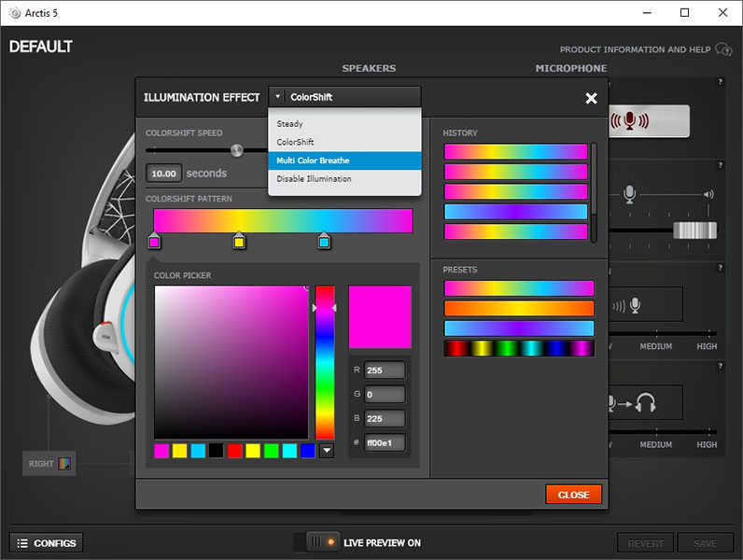The image size is (743, 560).
Task: Click the large magenta color preview box
Action: click(x=380, y=316)
